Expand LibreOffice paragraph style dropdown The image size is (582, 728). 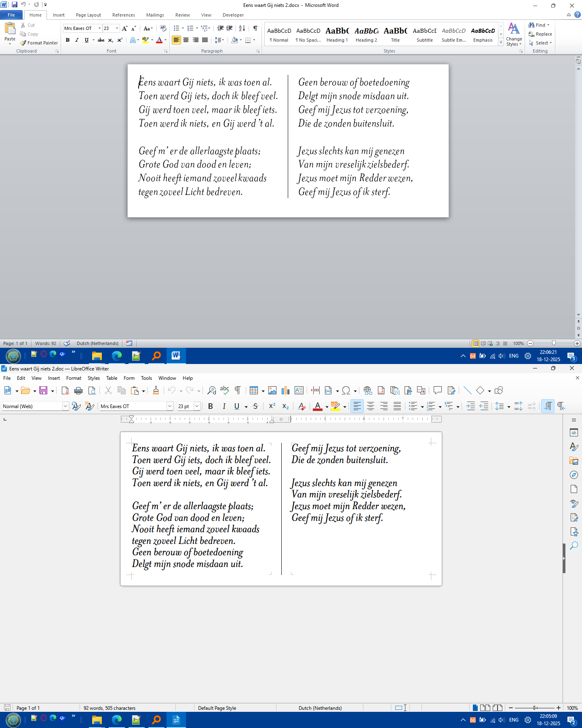[65, 406]
